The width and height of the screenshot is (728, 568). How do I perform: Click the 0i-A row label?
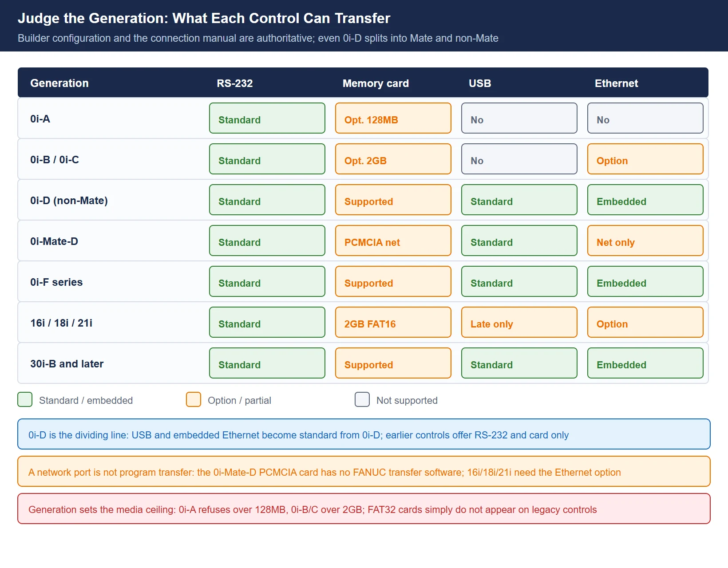tap(40, 119)
